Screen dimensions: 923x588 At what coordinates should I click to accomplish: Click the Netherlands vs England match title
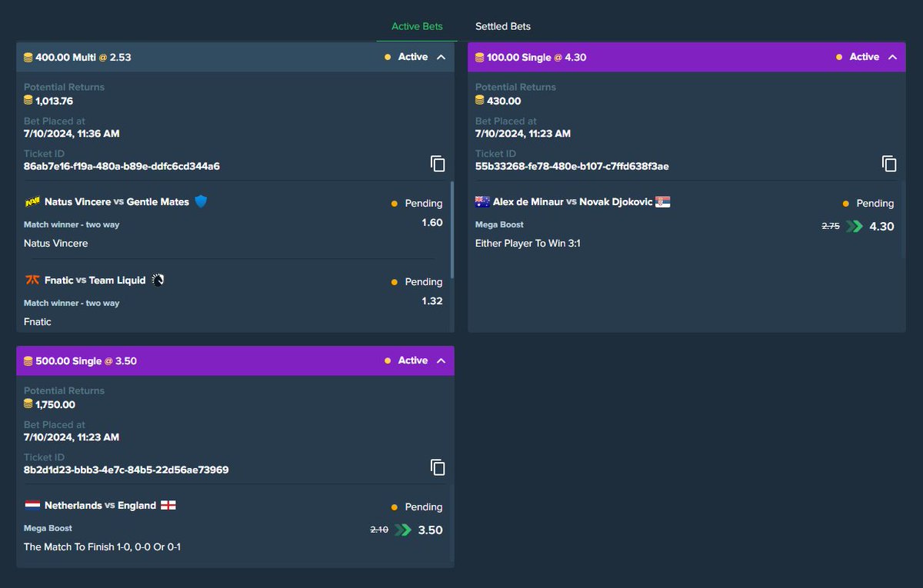tap(101, 506)
